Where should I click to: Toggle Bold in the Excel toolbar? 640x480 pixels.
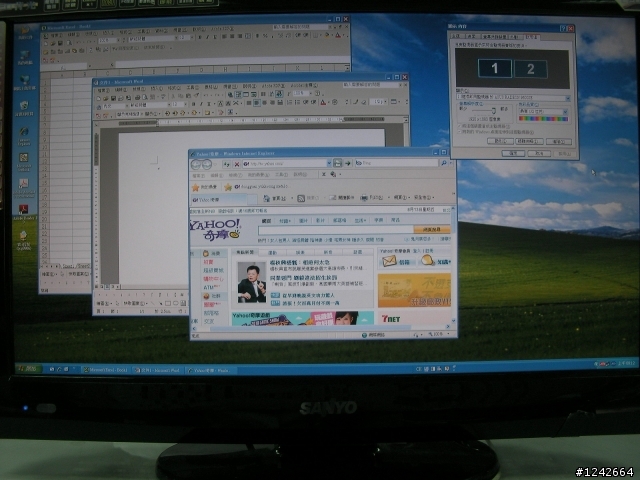[200, 37]
